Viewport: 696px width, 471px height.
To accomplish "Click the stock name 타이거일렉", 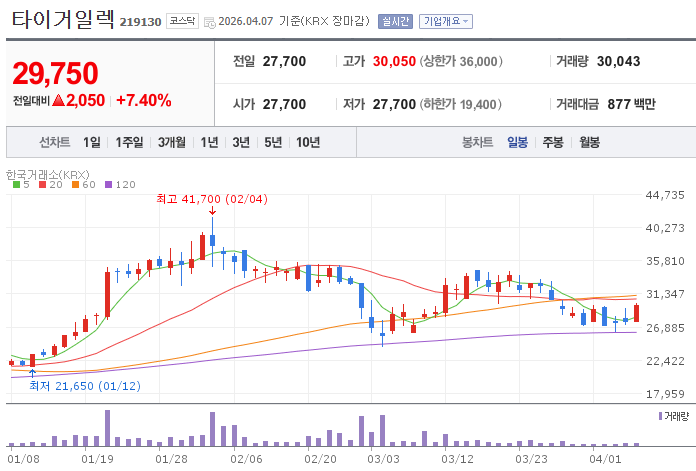I will 63,20.
